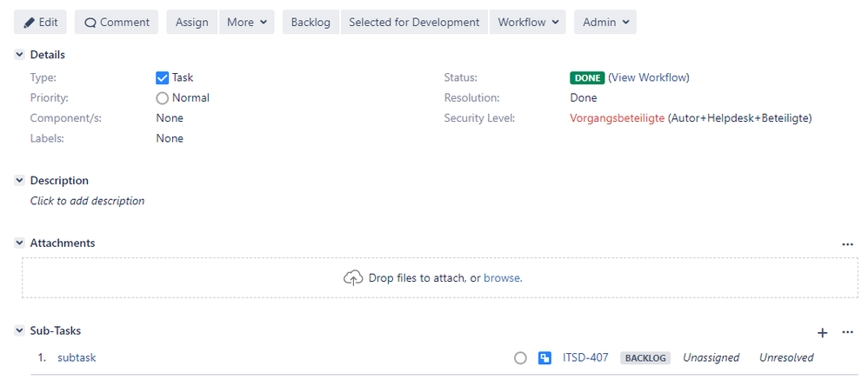Open the Workflow dropdown menu
Viewport: 868px width, 380px height.
(527, 23)
